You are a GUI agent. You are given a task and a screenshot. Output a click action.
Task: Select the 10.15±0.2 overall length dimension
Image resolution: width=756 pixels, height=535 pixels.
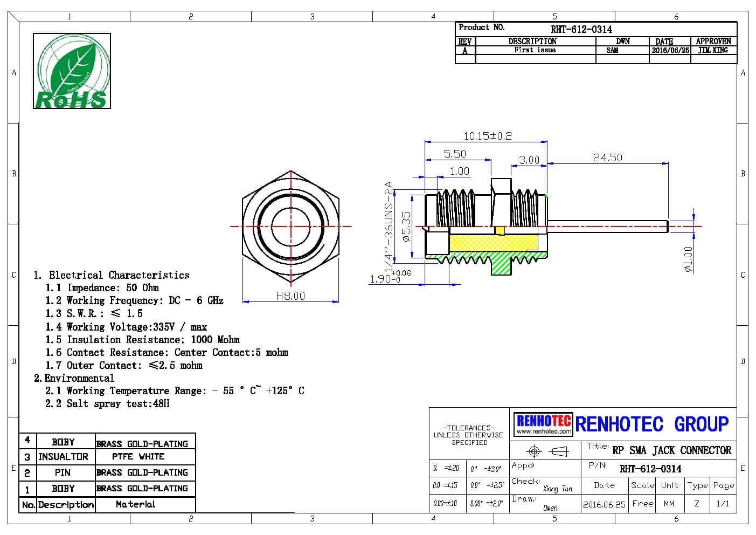click(487, 136)
